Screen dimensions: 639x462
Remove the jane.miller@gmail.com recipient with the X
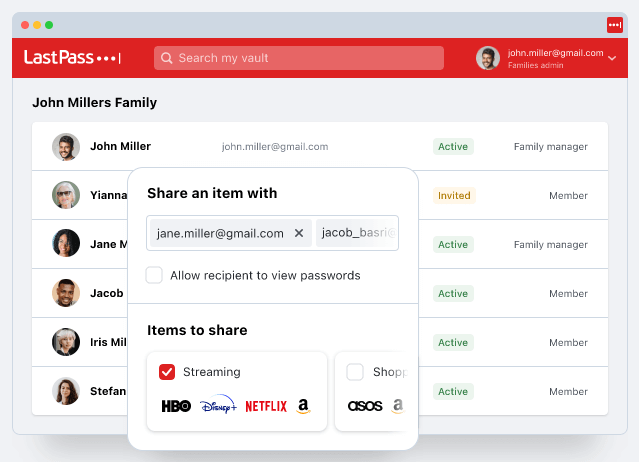(x=299, y=233)
